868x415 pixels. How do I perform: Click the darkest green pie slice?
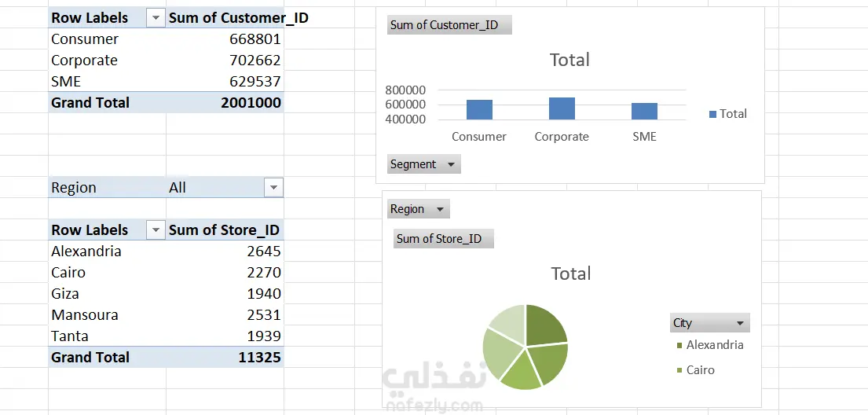point(547,324)
